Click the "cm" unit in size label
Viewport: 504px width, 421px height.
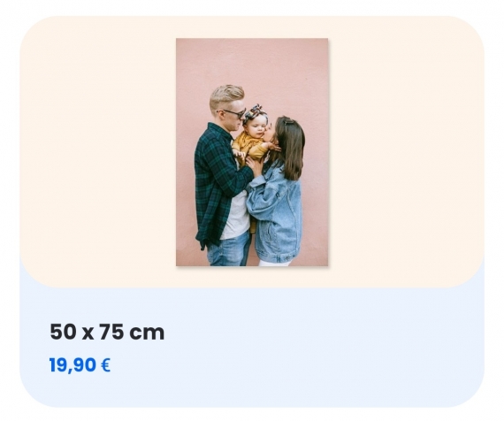point(147,333)
